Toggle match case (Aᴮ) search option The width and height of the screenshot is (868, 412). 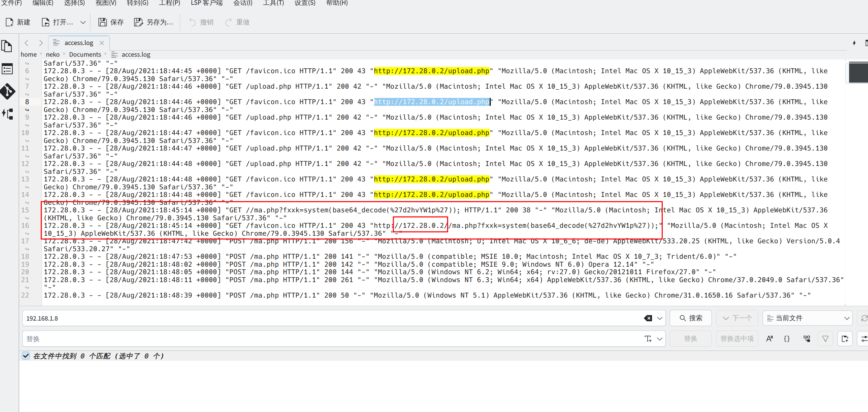[x=769, y=339]
